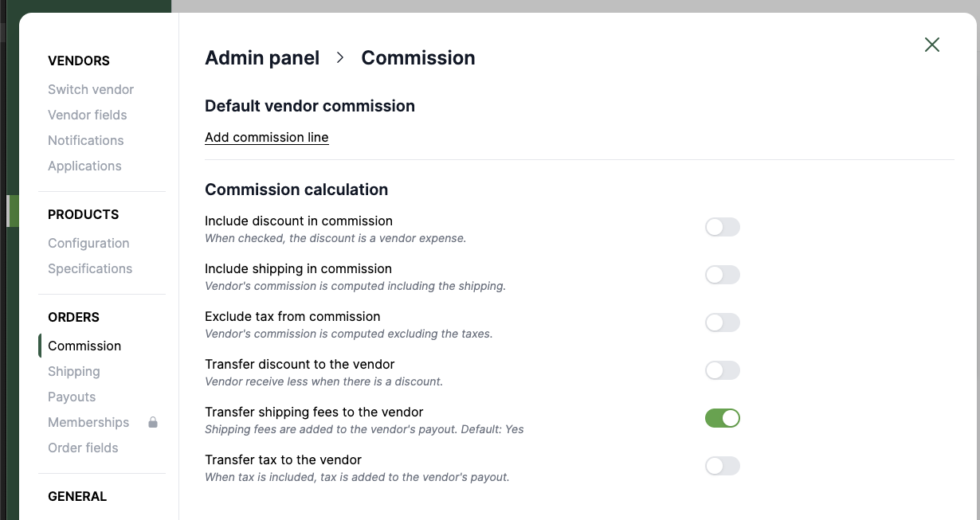Enable Transfer discount to the vendor
This screenshot has width=980, height=520.
coord(722,370)
